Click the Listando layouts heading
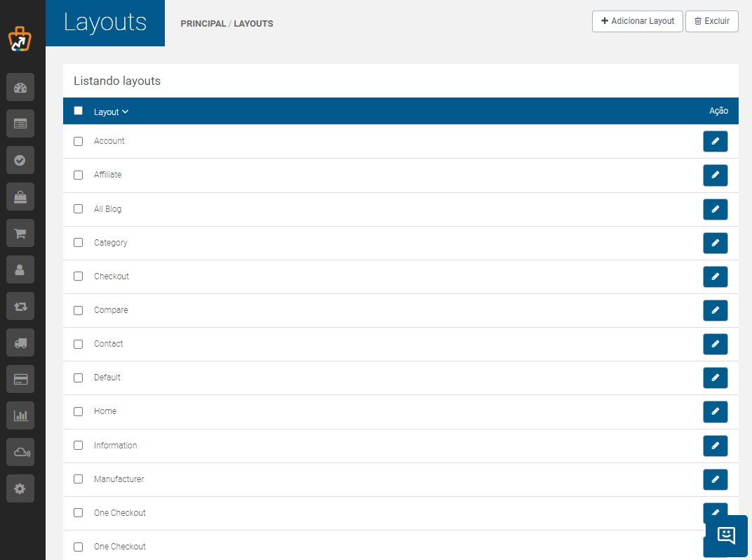 pyautogui.click(x=117, y=81)
